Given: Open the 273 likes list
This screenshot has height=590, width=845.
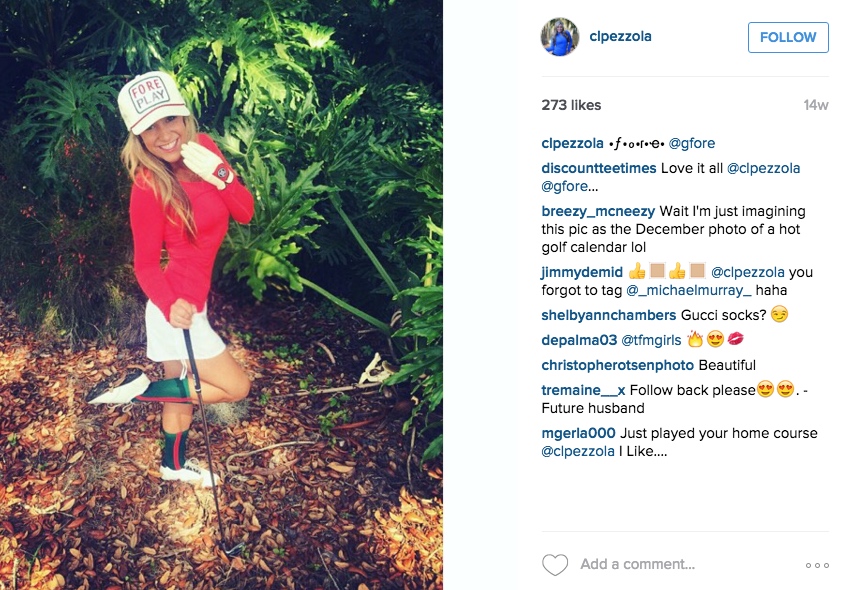Looking at the screenshot, I should (571, 105).
